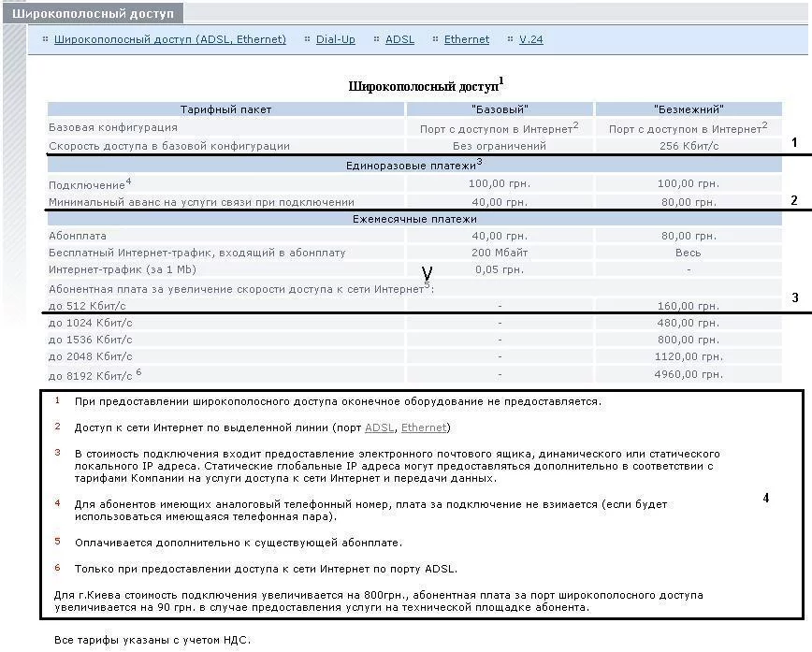Select the 160,00 грн. price cell
Viewport: 812px width, 652px height.
click(x=689, y=306)
